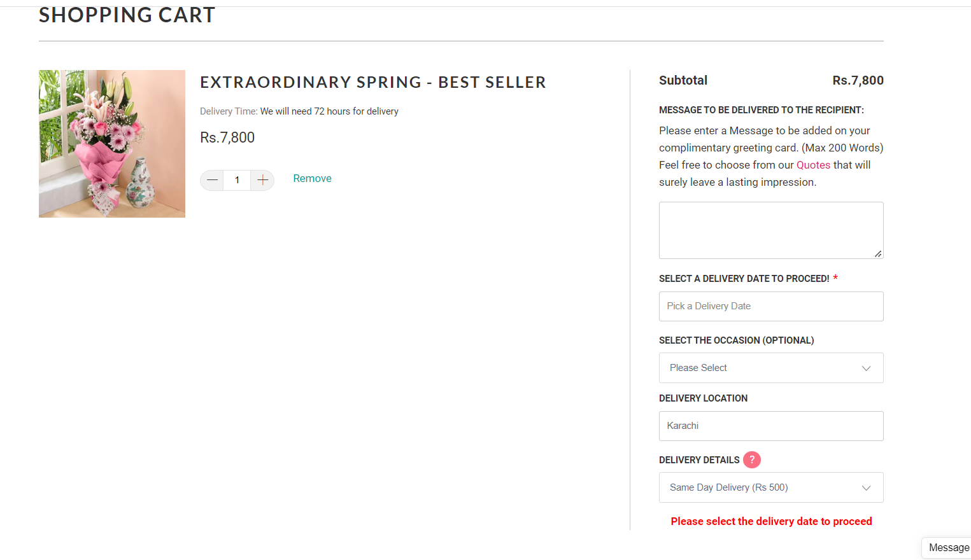Click the Subtotal amount Rs.7,800

pyautogui.click(x=858, y=81)
